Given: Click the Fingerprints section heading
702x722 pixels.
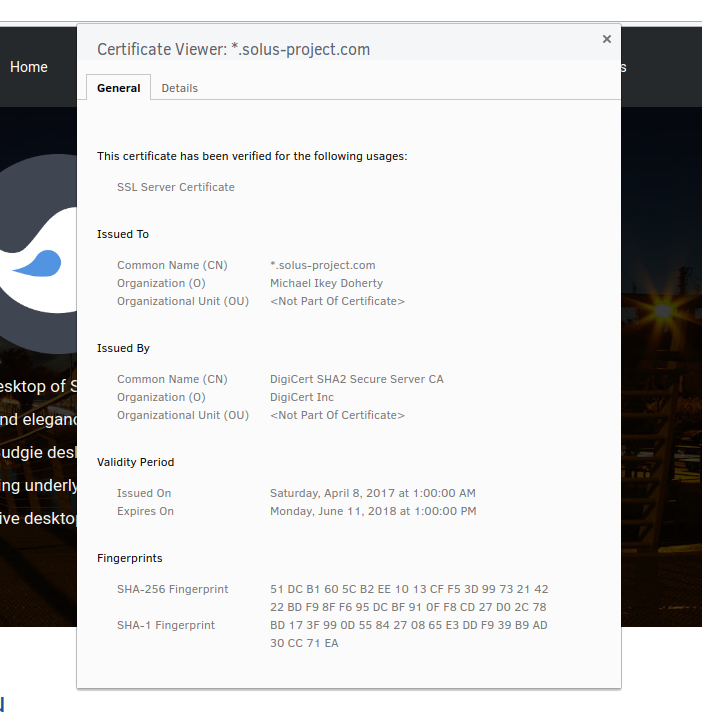Looking at the screenshot, I should [130, 558].
